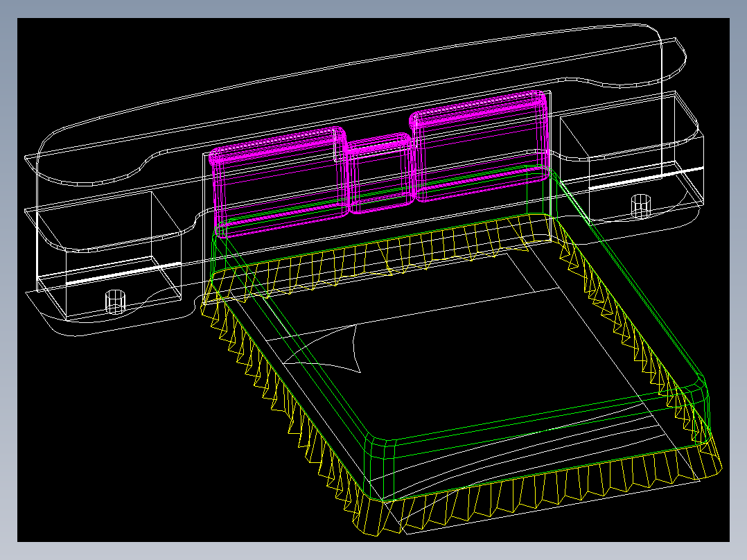Pick the cylinder on the left nightstand
Screen dimensions: 747x560
[x=115, y=302]
